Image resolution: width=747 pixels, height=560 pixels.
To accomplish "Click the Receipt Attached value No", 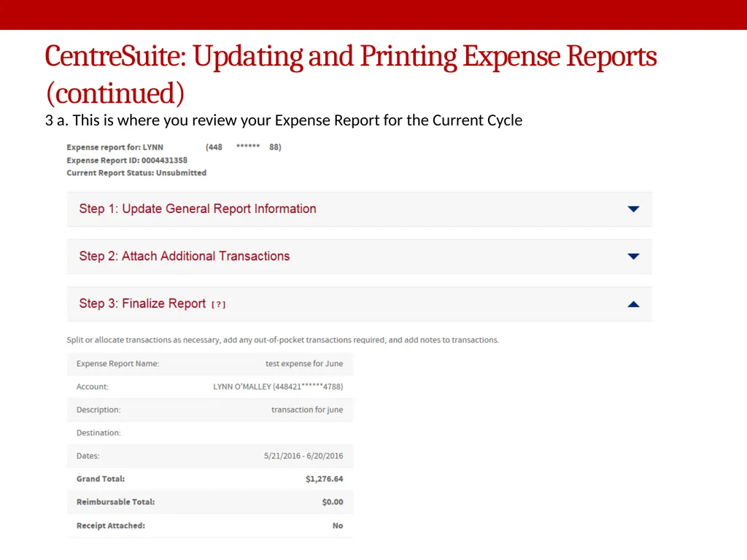I will 338,526.
